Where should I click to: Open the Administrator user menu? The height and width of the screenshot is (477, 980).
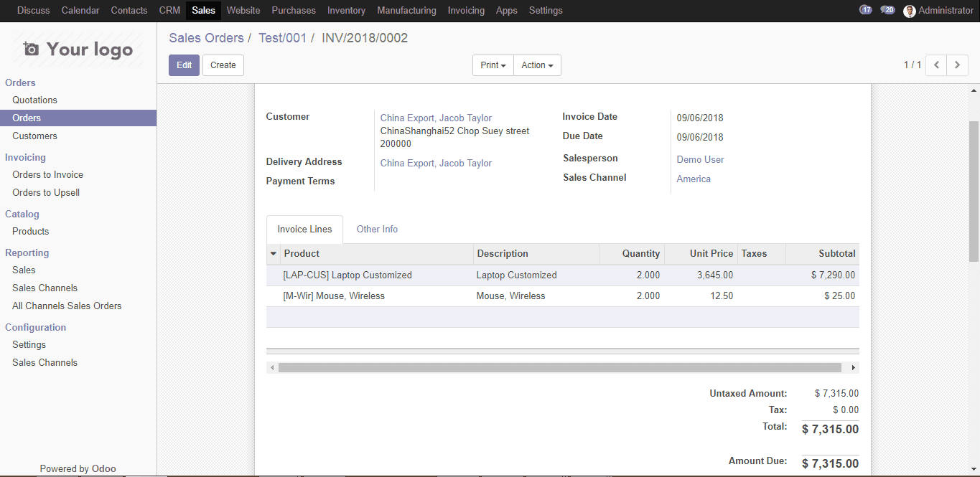coord(938,11)
